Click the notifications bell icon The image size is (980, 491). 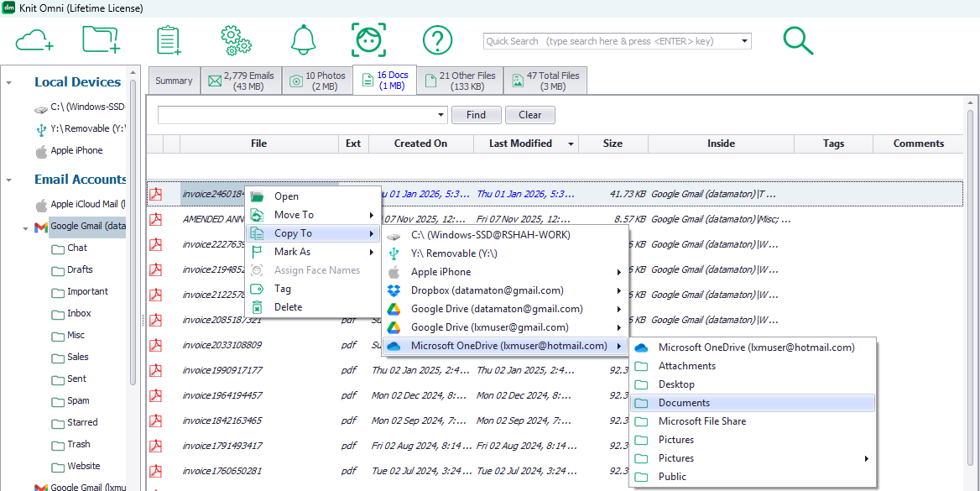(303, 39)
